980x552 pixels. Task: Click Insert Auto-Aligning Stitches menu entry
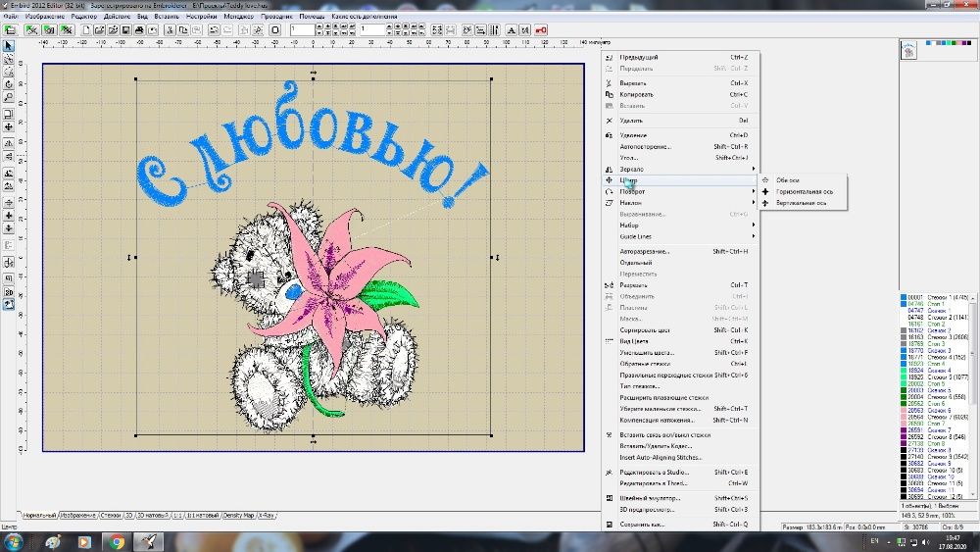pyautogui.click(x=680, y=458)
